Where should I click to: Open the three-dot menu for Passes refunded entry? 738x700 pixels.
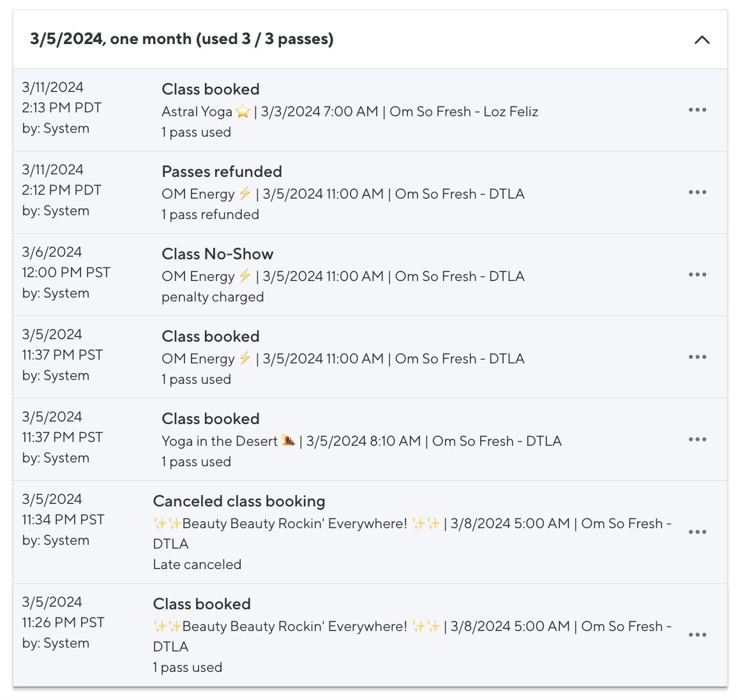697,192
